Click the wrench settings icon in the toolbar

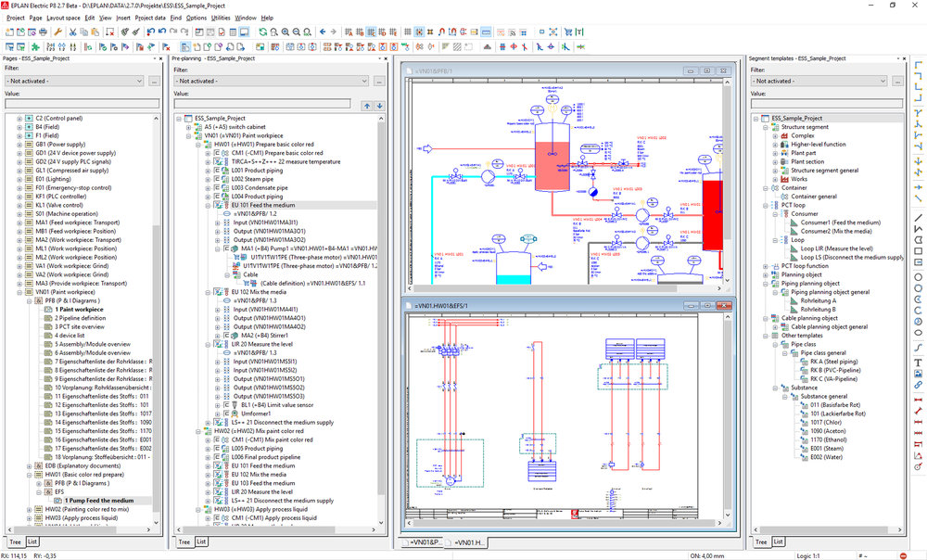point(58,32)
